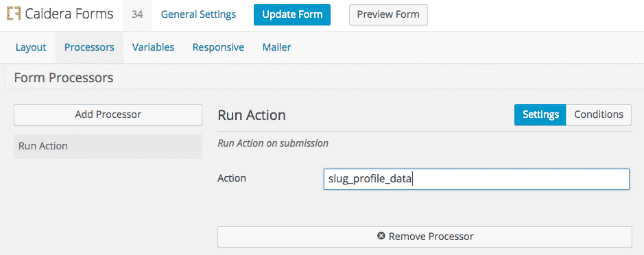The image size is (644, 255).
Task: Click the Form Processors section heading
Action: point(64,77)
